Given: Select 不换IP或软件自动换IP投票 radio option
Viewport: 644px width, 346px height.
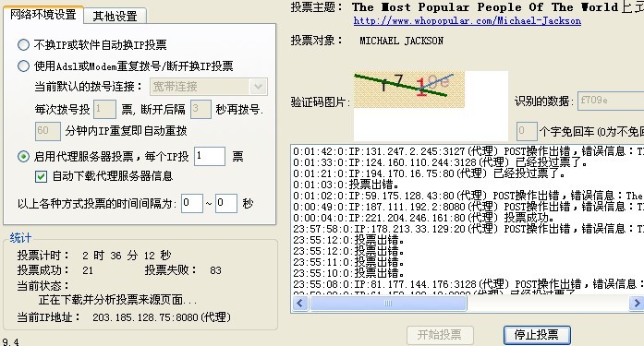Looking at the screenshot, I should [x=23, y=44].
